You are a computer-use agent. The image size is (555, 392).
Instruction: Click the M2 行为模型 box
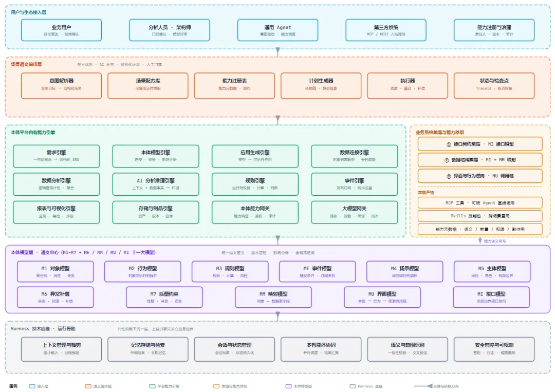[x=143, y=271]
